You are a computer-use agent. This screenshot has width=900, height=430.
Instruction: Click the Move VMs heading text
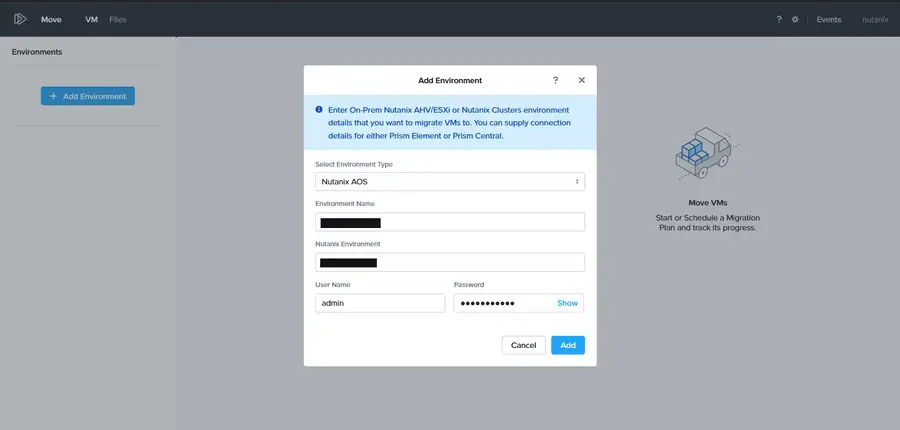click(x=707, y=203)
